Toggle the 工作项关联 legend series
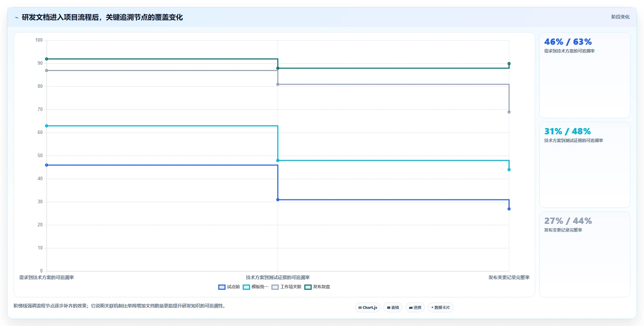The width and height of the screenshot is (644, 326). pos(287,287)
